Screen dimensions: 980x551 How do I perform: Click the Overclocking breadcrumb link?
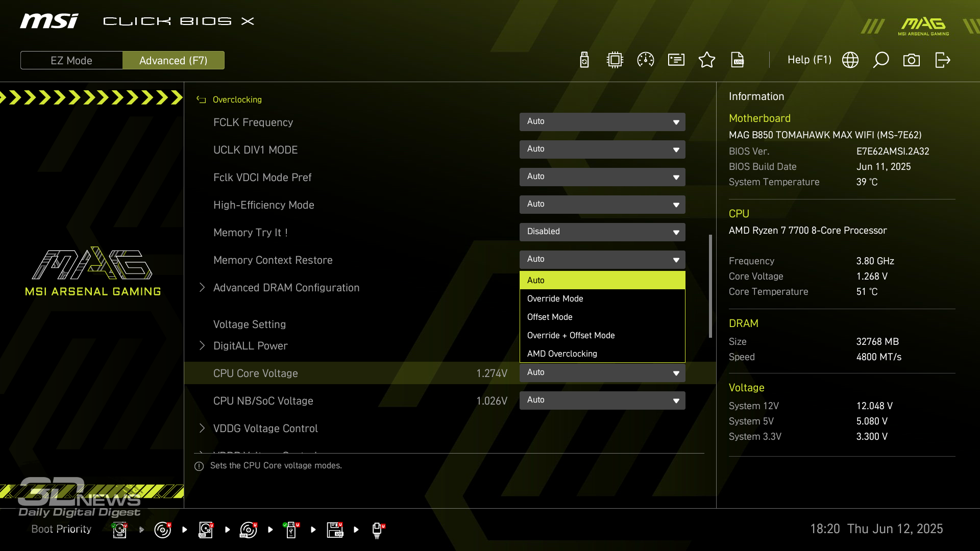(237, 99)
